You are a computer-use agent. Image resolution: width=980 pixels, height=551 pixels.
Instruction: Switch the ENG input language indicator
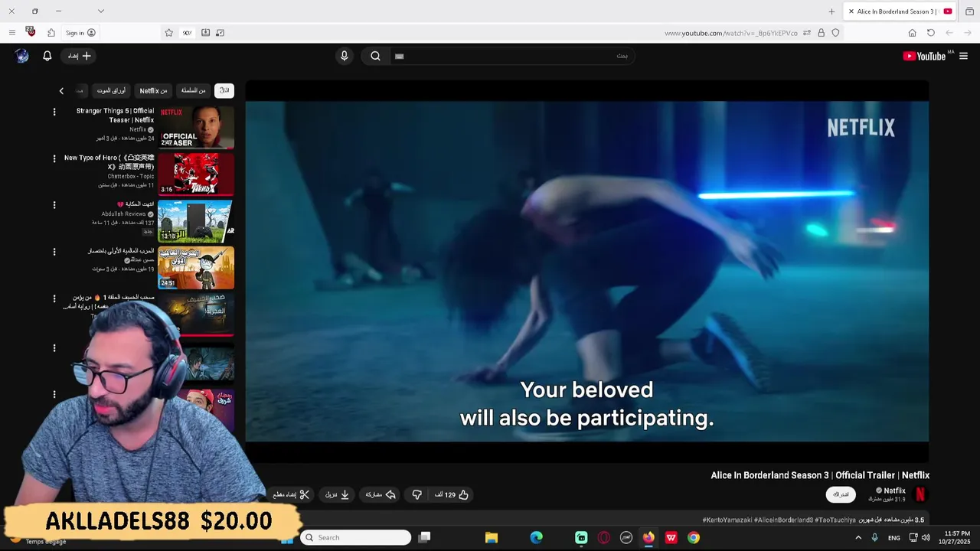[894, 538]
